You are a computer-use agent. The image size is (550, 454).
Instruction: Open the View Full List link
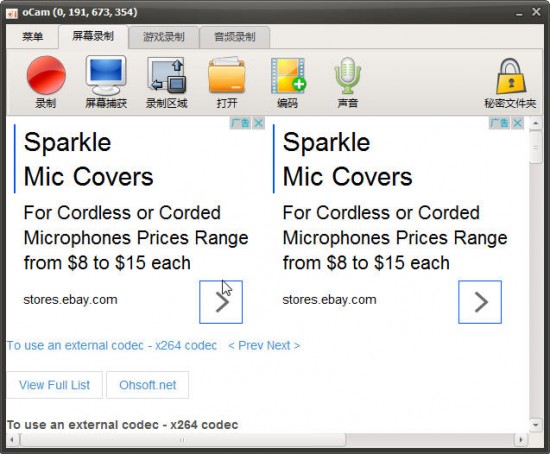(54, 385)
